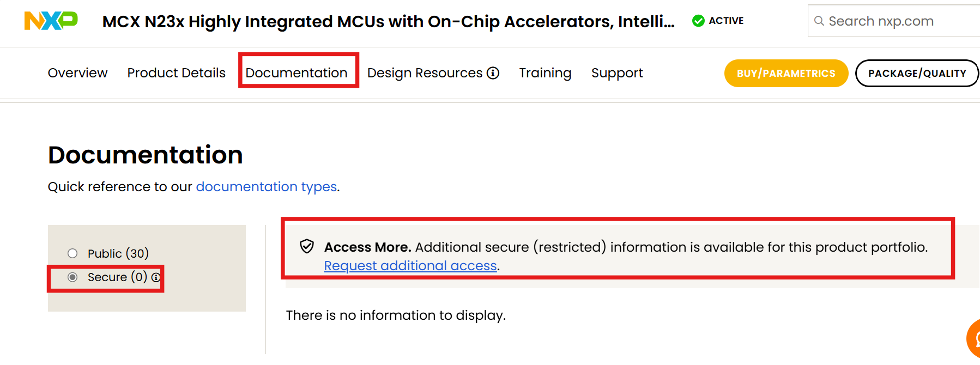Click the NXP logo
This screenshot has width=980, height=365.
point(52,21)
